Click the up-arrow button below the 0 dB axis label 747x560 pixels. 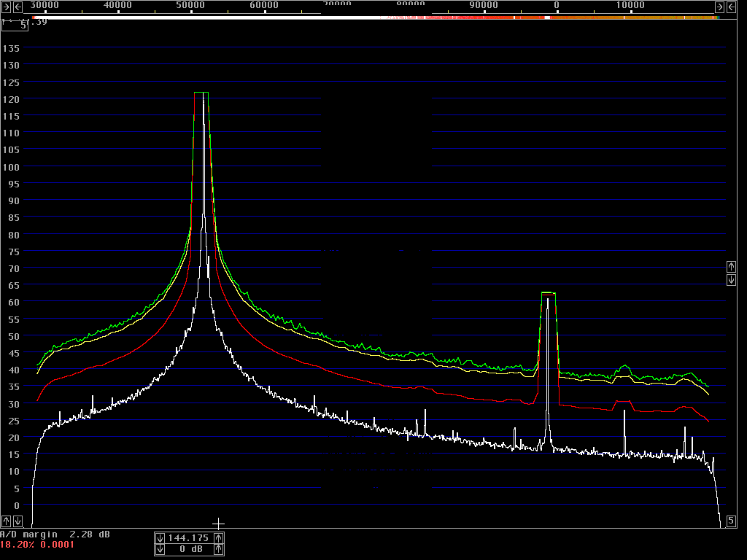pos(6,521)
